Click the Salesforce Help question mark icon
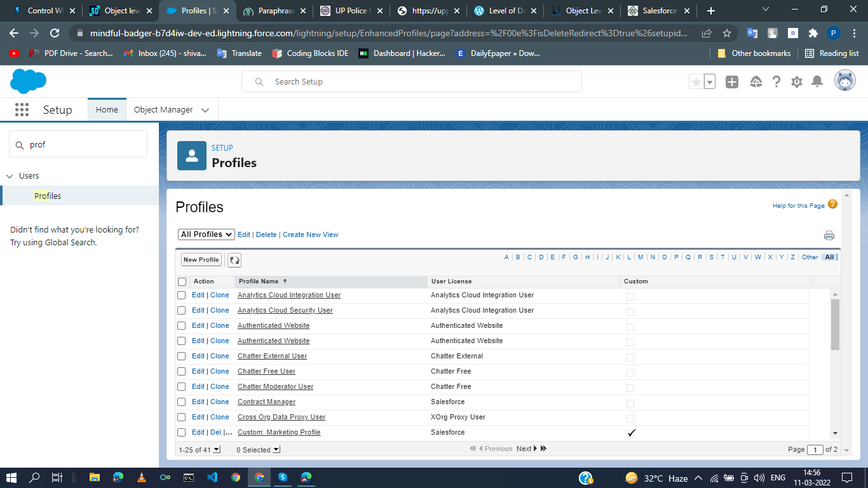The width and height of the screenshot is (868, 488). 776,82
